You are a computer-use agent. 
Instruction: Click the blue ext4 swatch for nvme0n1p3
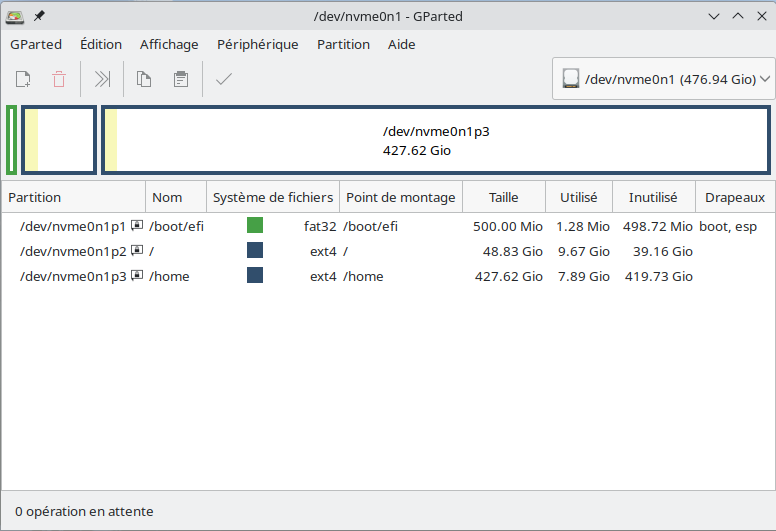click(255, 275)
